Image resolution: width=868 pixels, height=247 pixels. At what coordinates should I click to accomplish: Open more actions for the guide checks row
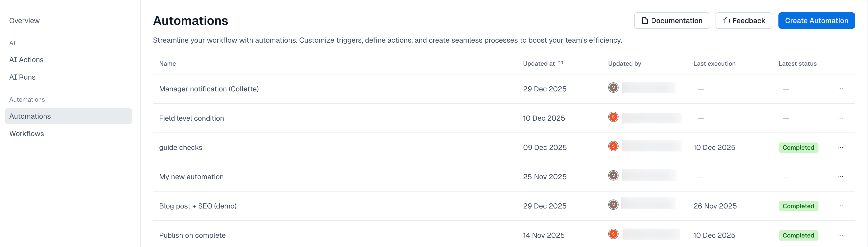click(x=840, y=148)
